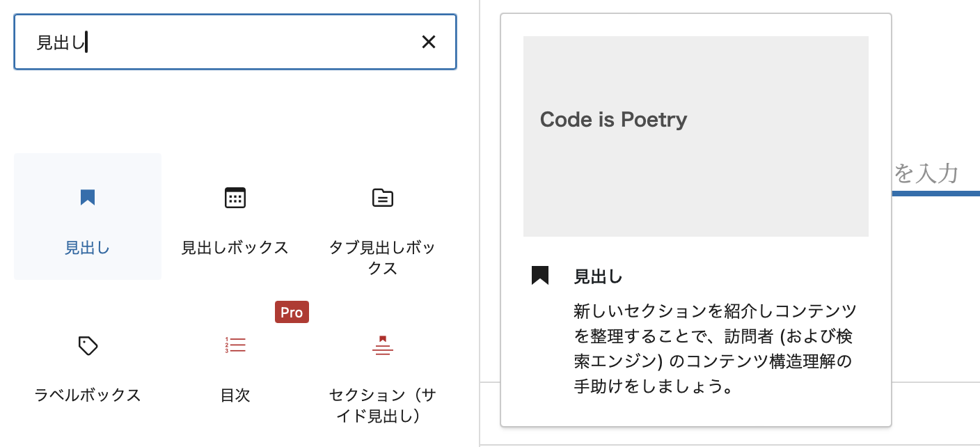
Task: Click the block description text in preview
Action: 715,348
